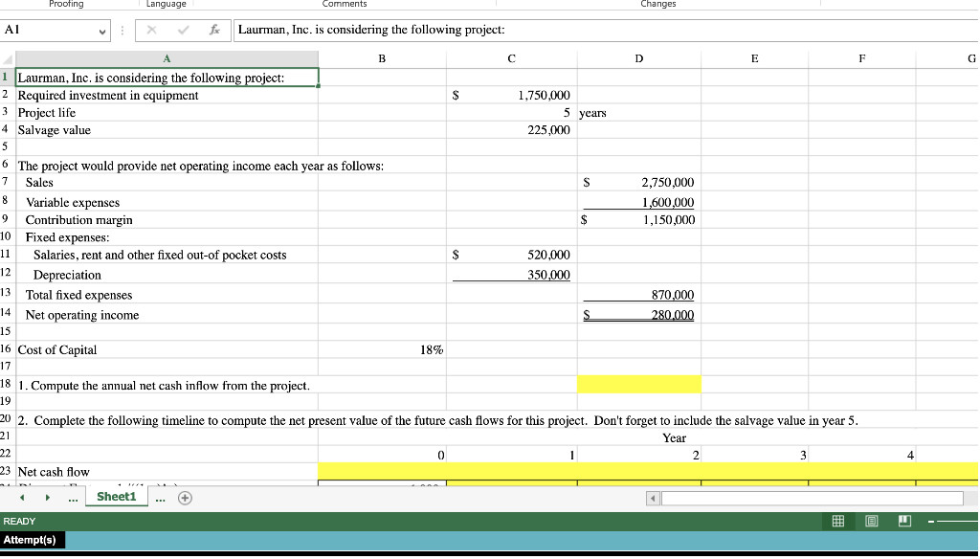Click the Variable expenses 1,600,000 cell
Image resolution: width=980 pixels, height=559 pixels.
[x=638, y=202]
